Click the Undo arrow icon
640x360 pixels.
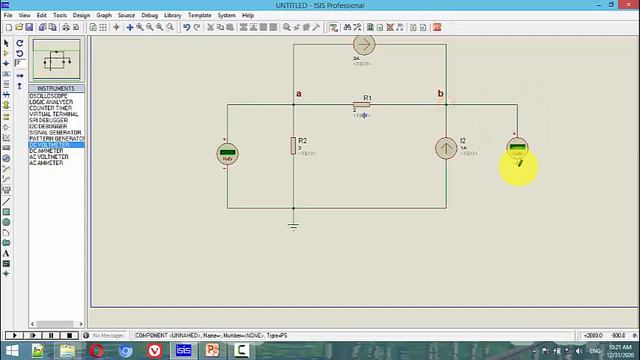click(187, 27)
